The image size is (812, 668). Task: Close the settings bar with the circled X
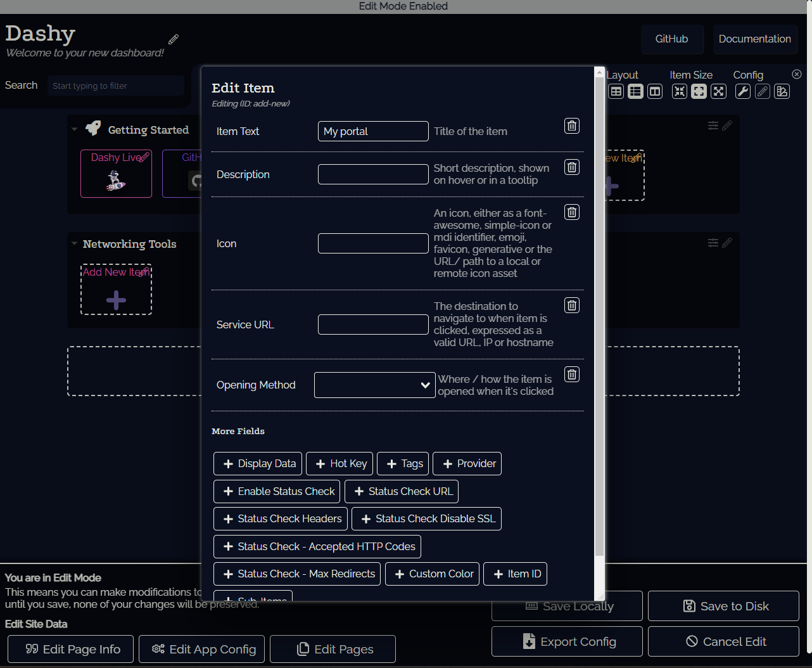point(797,74)
